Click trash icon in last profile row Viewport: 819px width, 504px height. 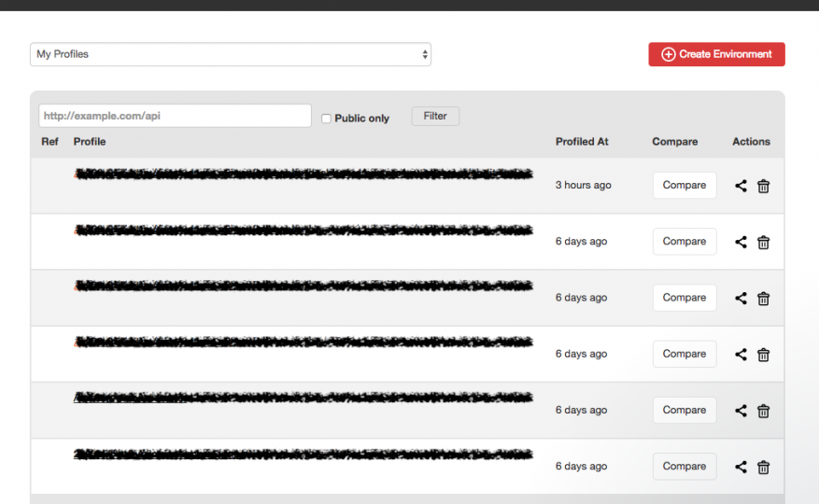(x=763, y=467)
